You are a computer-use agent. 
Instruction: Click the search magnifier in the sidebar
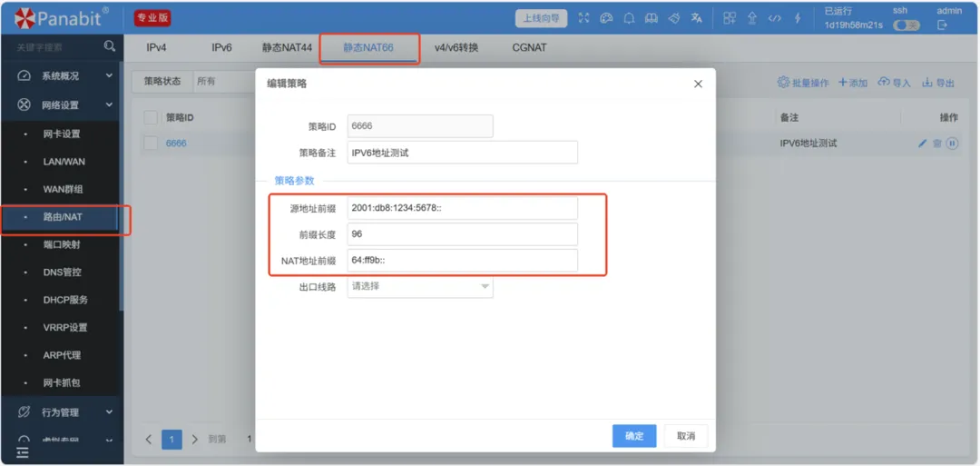coord(110,46)
